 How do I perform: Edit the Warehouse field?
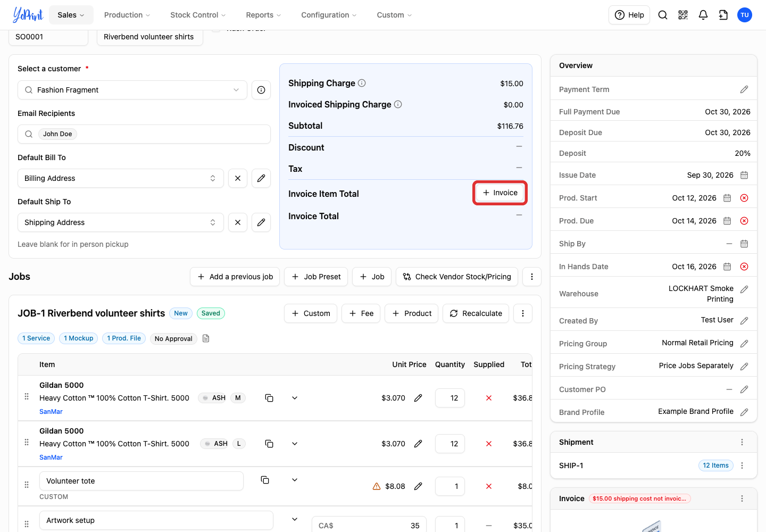point(744,289)
